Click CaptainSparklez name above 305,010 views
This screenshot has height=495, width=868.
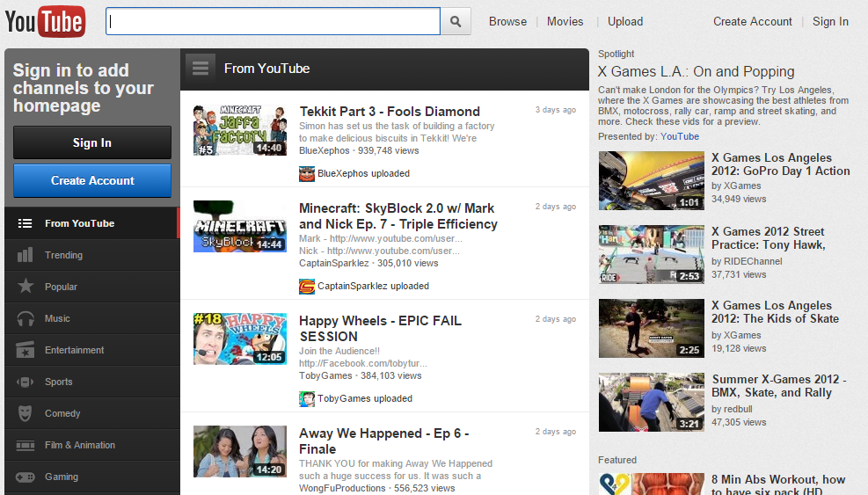pos(334,263)
